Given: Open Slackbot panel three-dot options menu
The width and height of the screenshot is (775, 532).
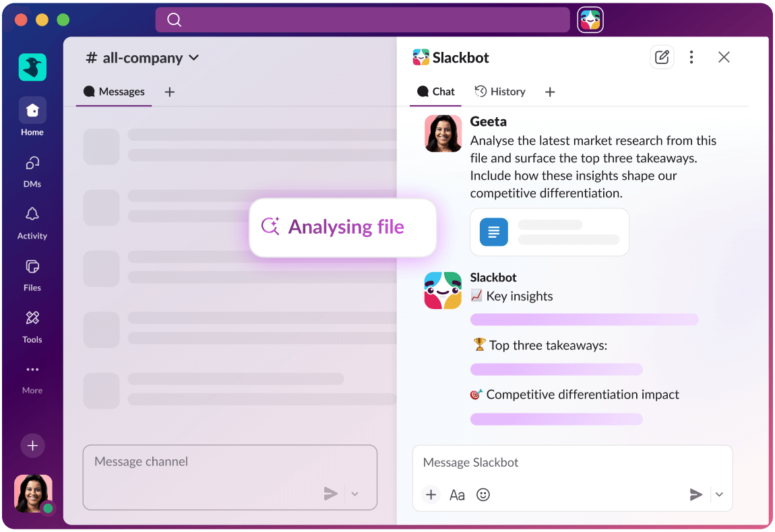Looking at the screenshot, I should pyautogui.click(x=691, y=57).
